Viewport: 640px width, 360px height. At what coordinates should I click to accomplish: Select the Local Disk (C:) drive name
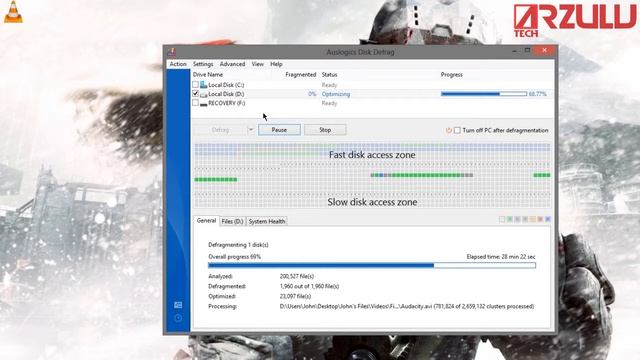coord(226,85)
